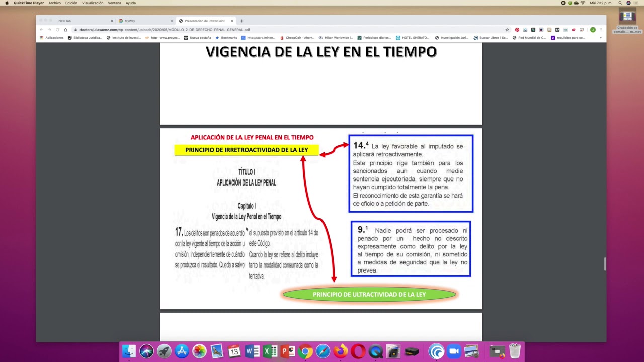Open HOTEL SHERATO bookmark
The height and width of the screenshot is (362, 644).
413,38
